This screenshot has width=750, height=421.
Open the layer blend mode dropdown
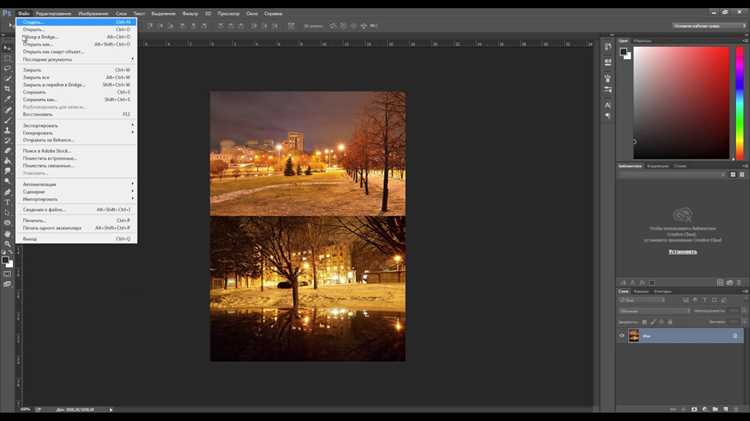click(x=654, y=311)
